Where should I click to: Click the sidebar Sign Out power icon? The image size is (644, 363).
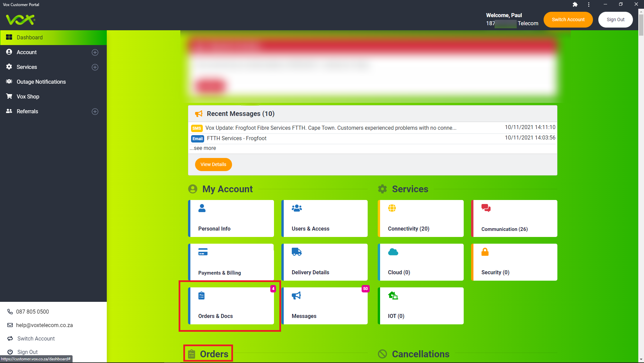[x=10, y=352]
